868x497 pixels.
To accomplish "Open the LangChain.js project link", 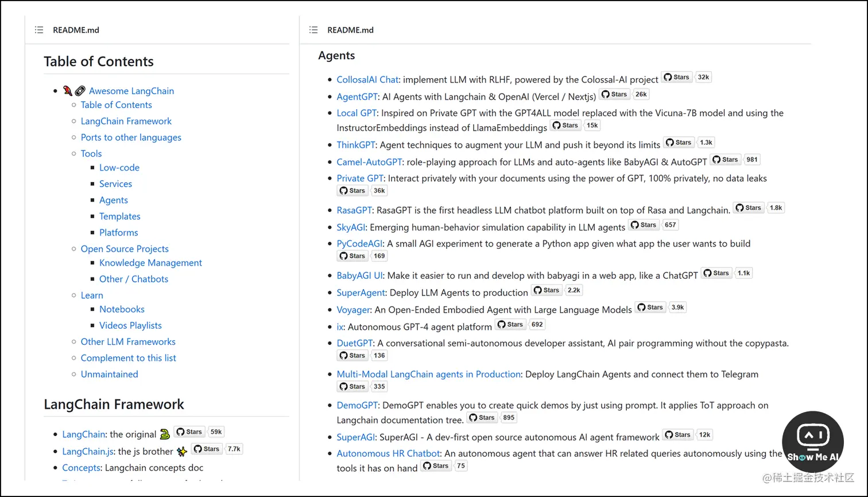I will tap(89, 452).
